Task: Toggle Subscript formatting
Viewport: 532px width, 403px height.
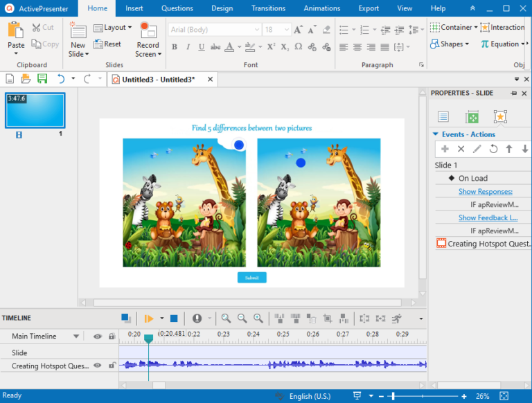Action: pos(285,47)
